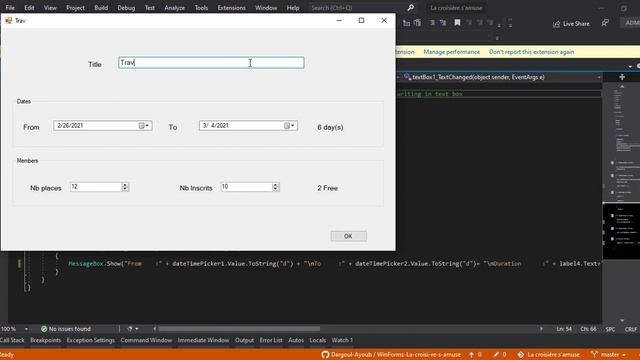
Task: Switch to the Error List tab
Action: click(x=271, y=340)
